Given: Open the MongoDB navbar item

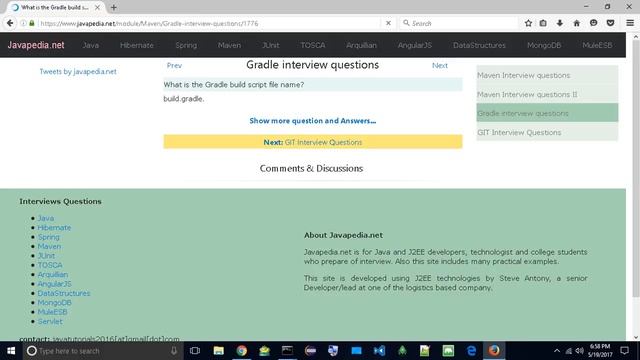Looking at the screenshot, I should click(544, 45).
